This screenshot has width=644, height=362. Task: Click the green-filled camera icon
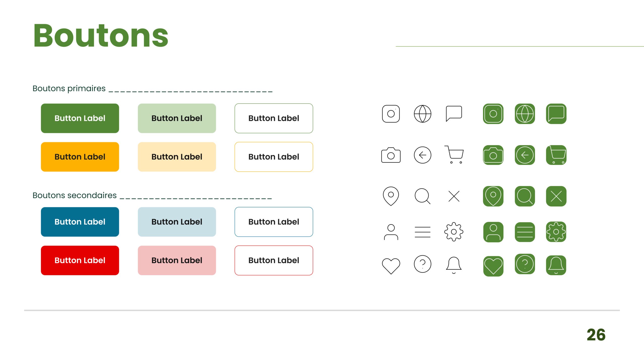(493, 155)
